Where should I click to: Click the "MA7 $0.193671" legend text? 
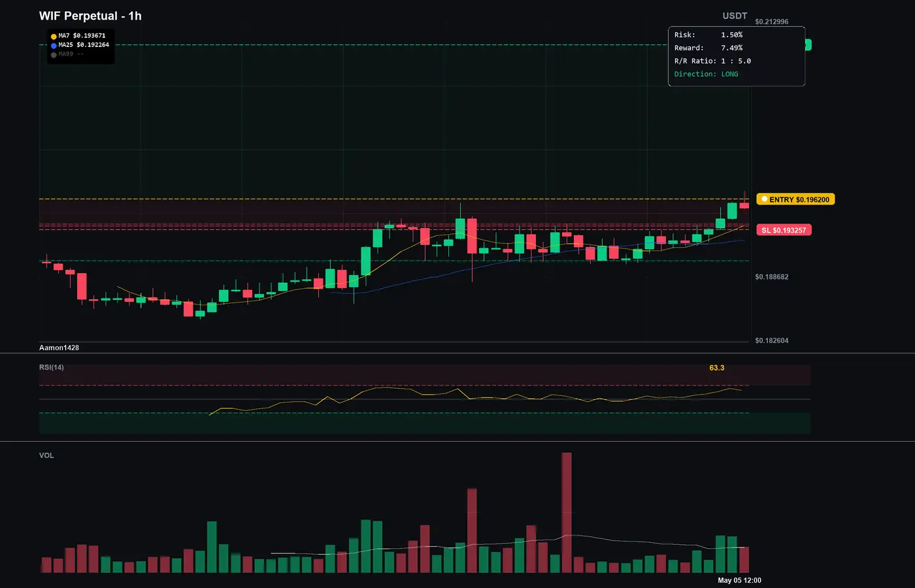(82, 36)
